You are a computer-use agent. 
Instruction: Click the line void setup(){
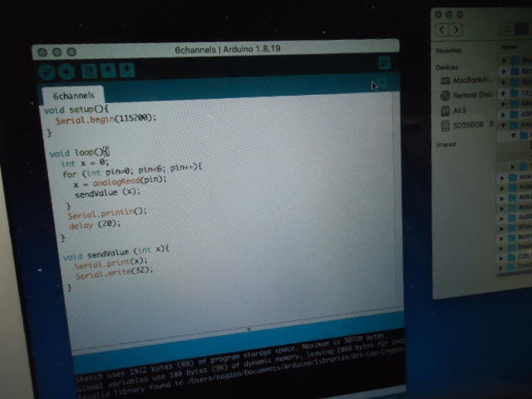76,110
